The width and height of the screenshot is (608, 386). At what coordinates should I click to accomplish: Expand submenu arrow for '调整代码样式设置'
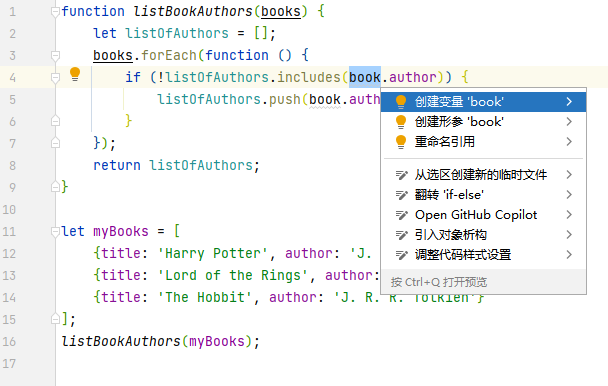569,255
